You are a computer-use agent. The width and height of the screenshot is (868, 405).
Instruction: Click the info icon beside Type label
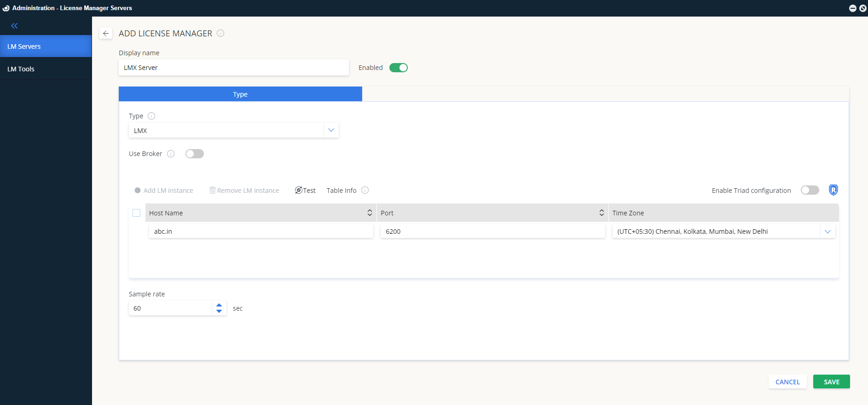[x=151, y=116]
